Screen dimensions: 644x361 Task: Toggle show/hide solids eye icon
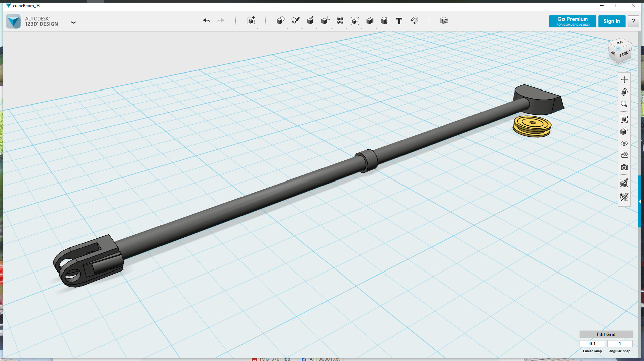pos(624,143)
